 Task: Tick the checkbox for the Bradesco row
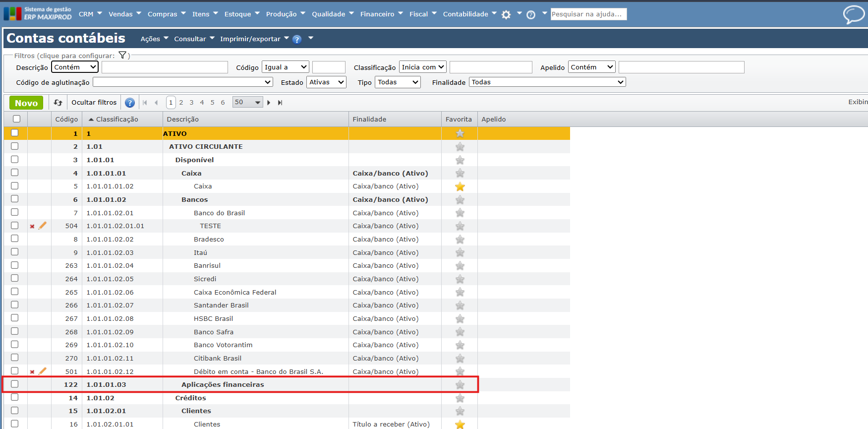pos(15,239)
